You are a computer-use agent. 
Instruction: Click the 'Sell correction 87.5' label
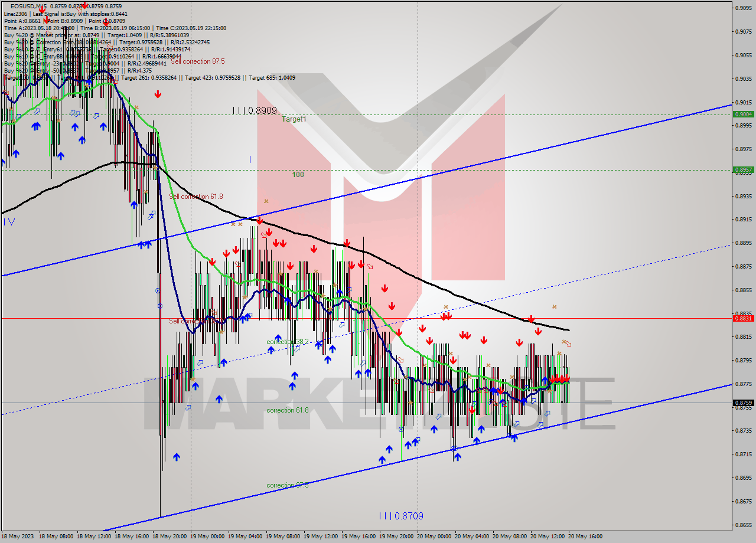point(197,61)
